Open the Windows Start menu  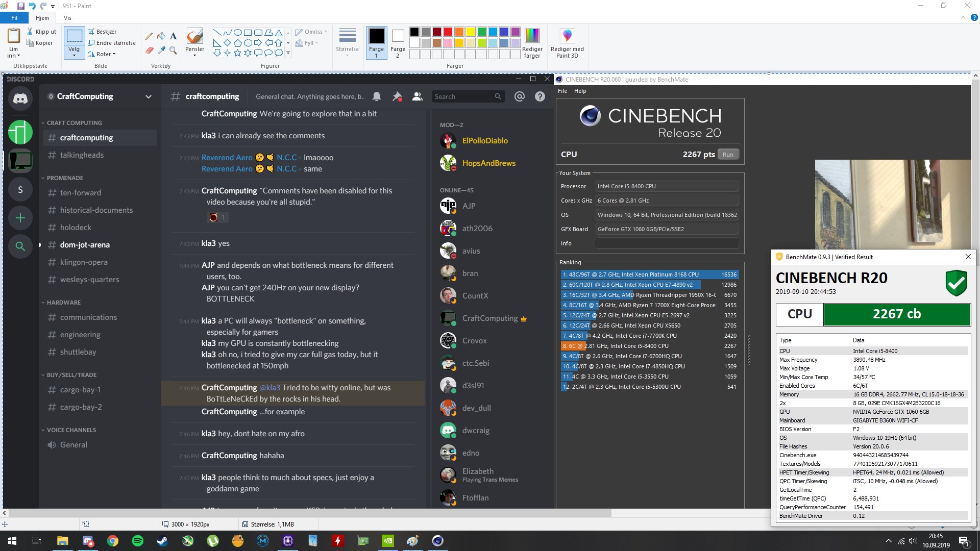(12, 541)
